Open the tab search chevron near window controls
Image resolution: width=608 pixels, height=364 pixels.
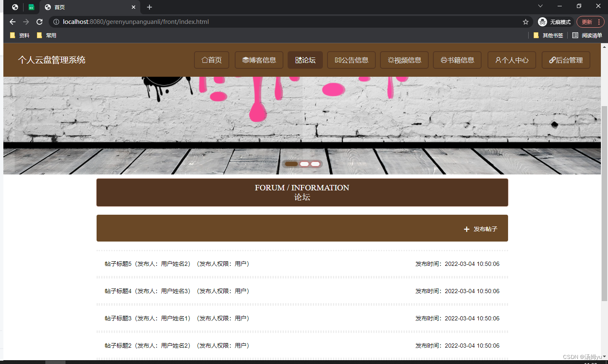point(540,6)
